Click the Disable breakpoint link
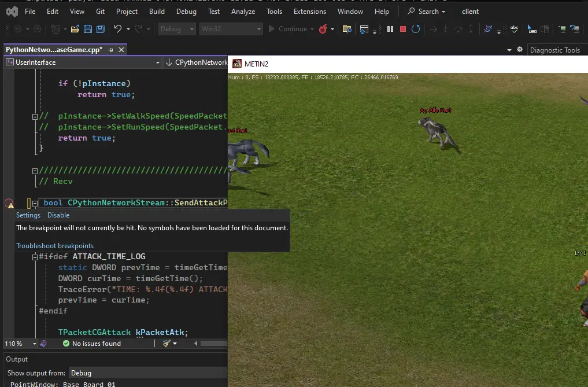 coord(58,215)
